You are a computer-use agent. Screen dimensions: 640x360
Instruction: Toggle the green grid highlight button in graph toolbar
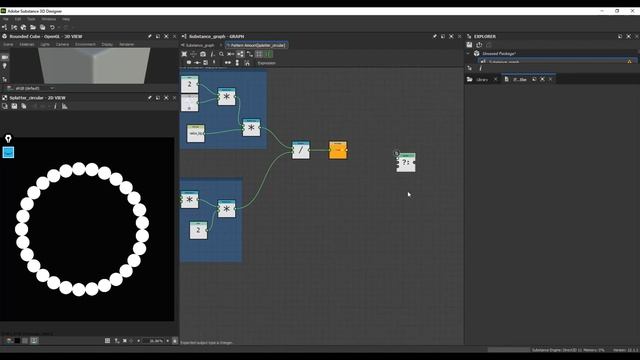tap(269, 54)
